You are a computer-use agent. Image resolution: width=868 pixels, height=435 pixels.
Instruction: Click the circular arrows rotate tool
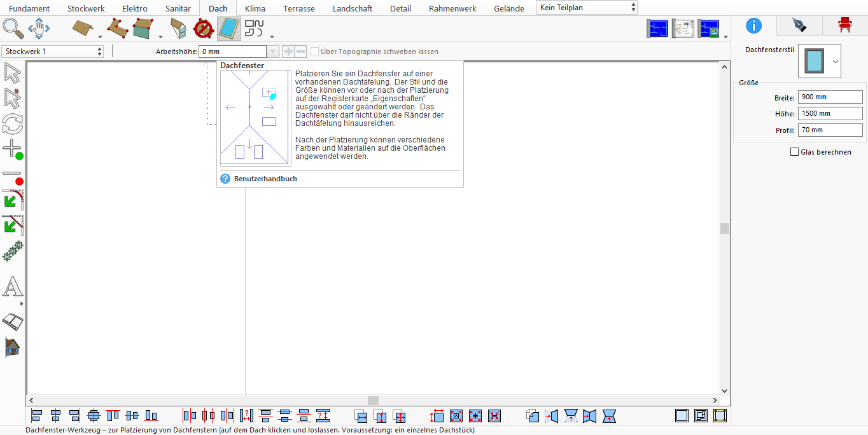coord(13,123)
